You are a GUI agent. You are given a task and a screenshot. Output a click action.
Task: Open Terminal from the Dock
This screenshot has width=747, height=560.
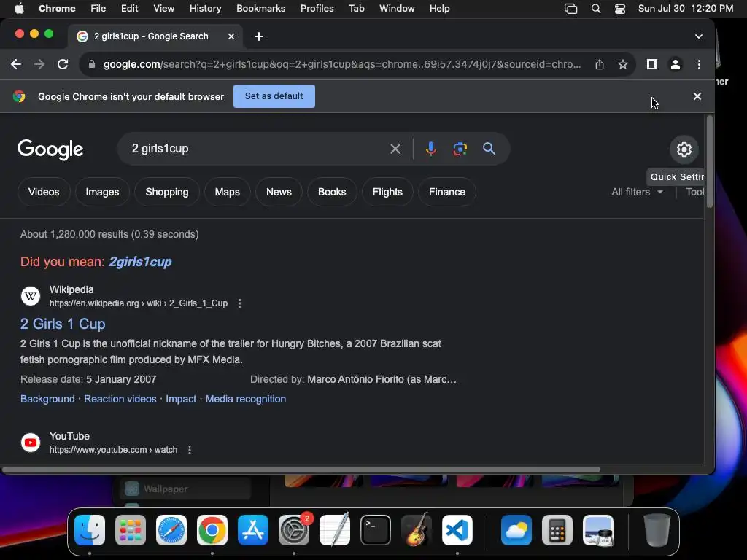376,530
